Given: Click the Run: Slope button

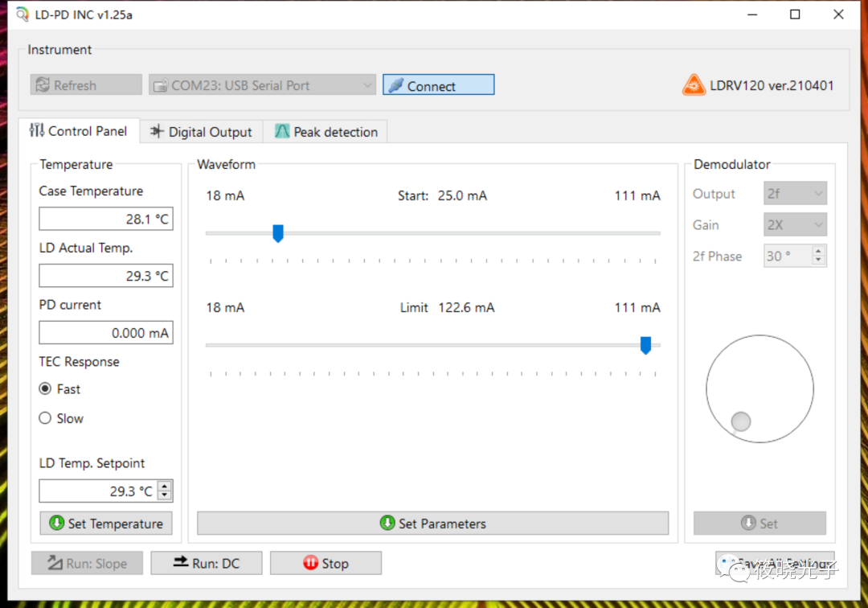Looking at the screenshot, I should pos(87,564).
